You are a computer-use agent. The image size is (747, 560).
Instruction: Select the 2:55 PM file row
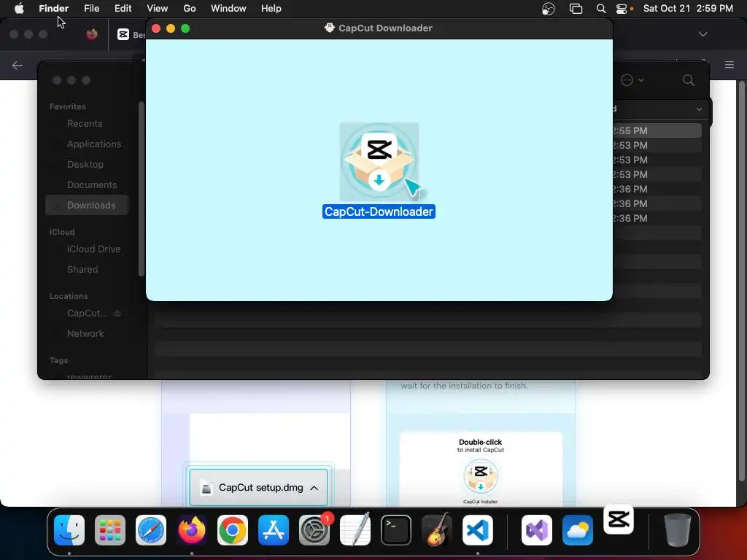(x=657, y=131)
